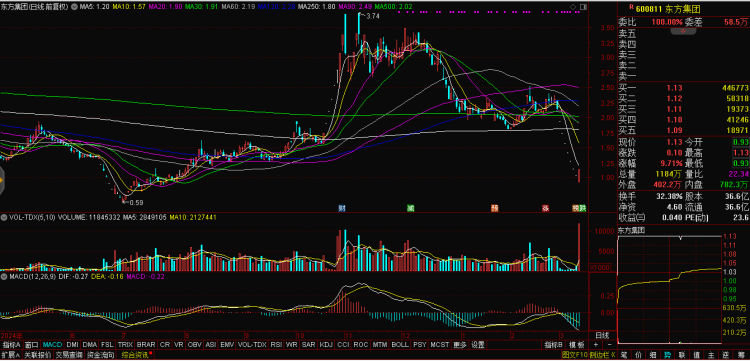Zoom in chart with the plus button
750x361 pixels.
tap(596, 345)
